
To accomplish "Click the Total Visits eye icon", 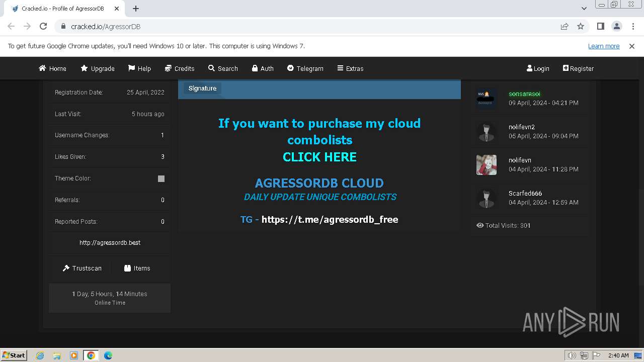I will (480, 226).
